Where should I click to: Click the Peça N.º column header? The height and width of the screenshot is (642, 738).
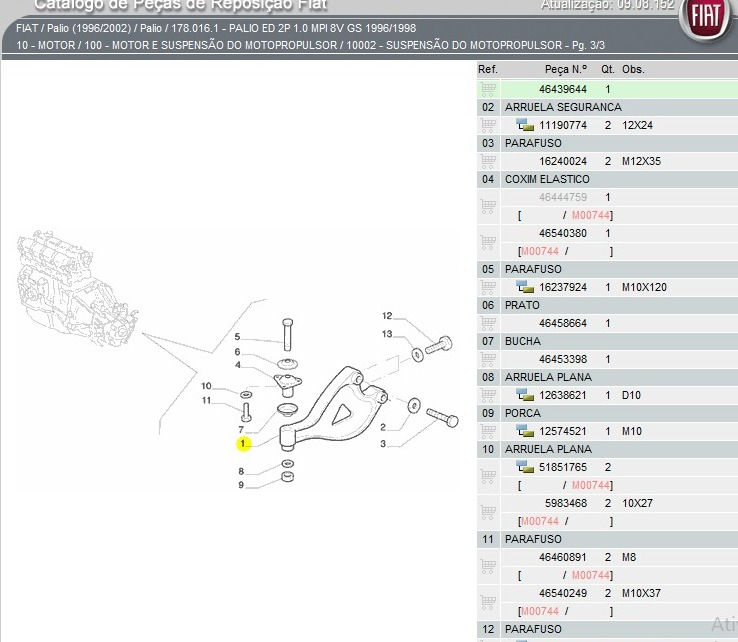click(566, 69)
